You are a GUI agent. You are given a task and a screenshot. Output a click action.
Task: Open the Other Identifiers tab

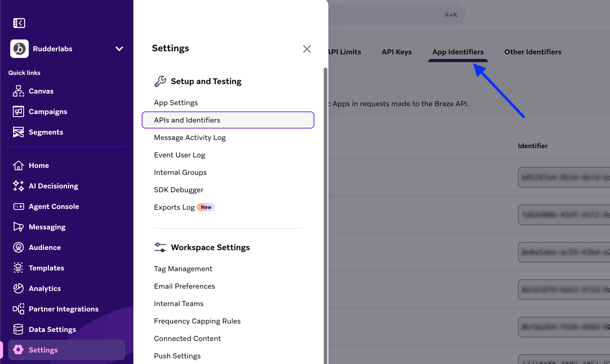pos(533,52)
